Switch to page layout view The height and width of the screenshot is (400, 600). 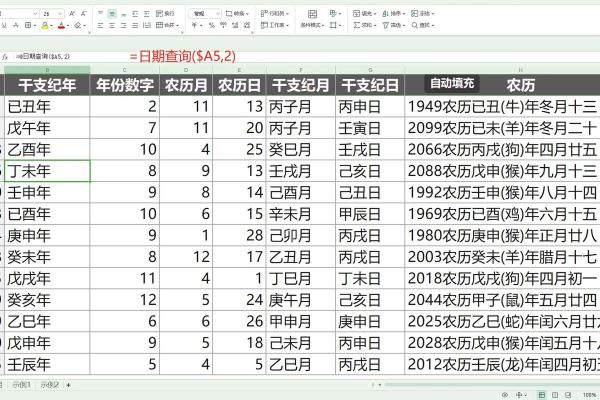click(555, 395)
